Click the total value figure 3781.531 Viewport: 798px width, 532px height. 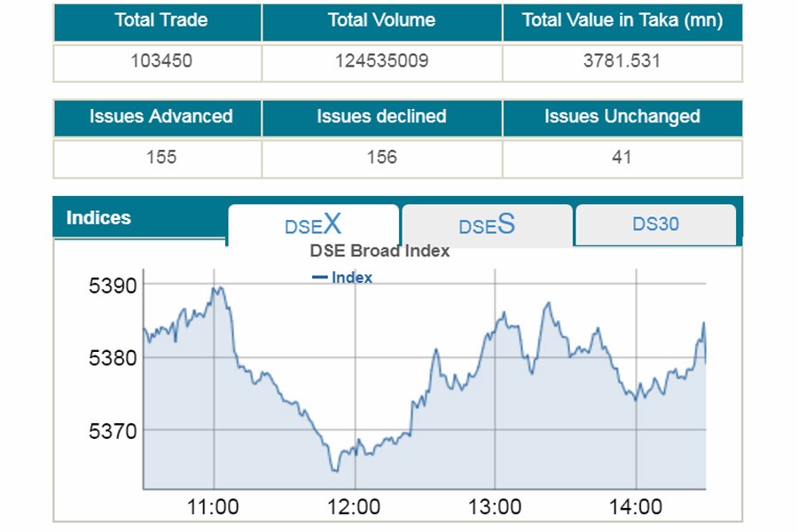point(622,61)
